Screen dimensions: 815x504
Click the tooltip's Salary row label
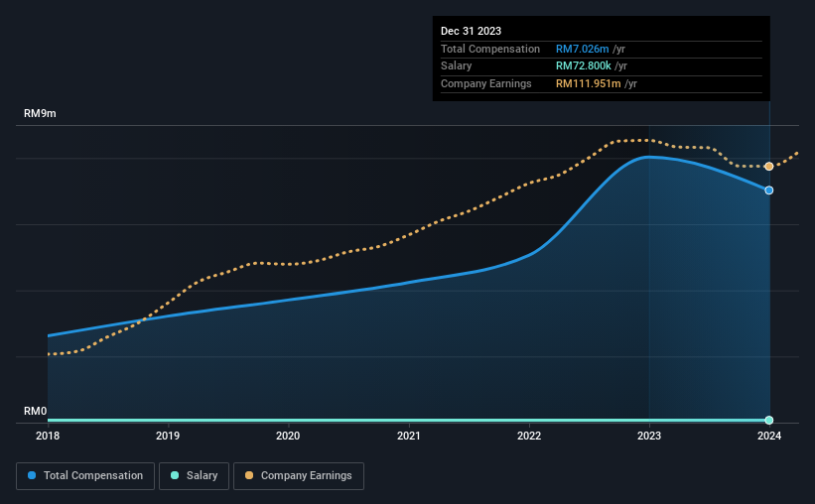click(x=456, y=66)
